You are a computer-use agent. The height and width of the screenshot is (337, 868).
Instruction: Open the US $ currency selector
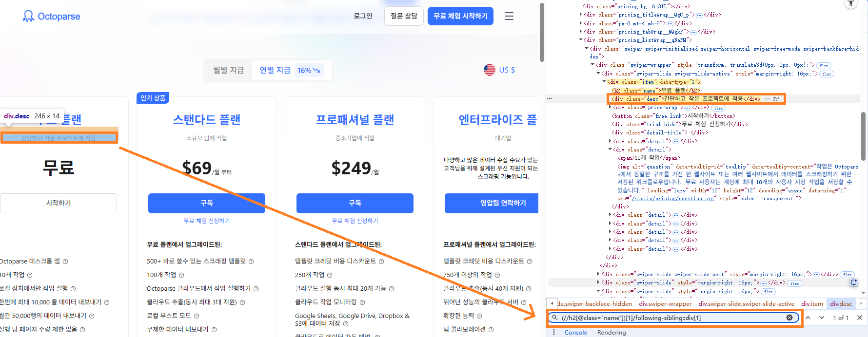(x=499, y=70)
